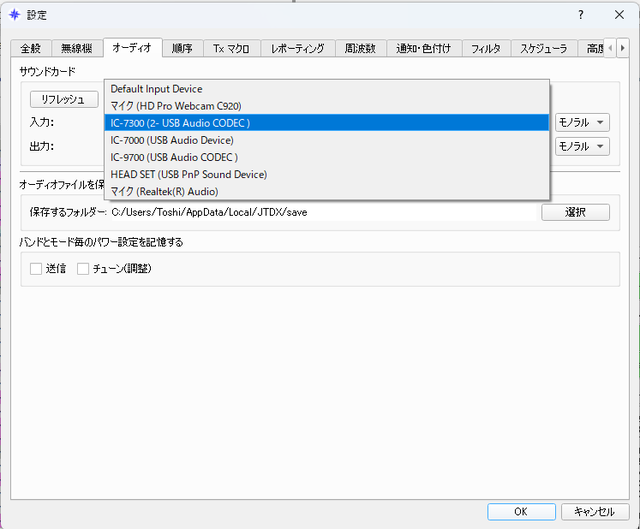640x529 pixels.
Task: Open the スケジューラ tab
Action: click(544, 49)
